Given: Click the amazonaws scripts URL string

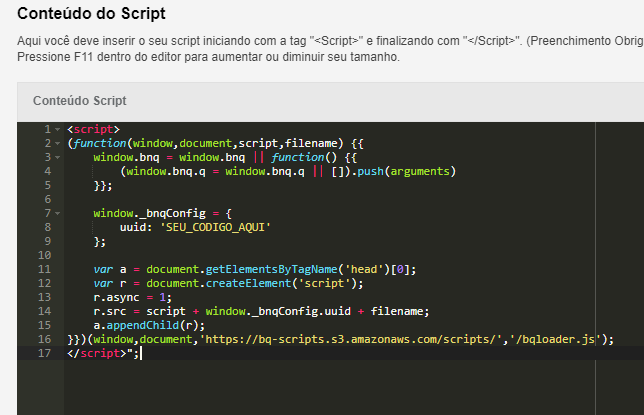Looking at the screenshot, I should pos(351,339).
